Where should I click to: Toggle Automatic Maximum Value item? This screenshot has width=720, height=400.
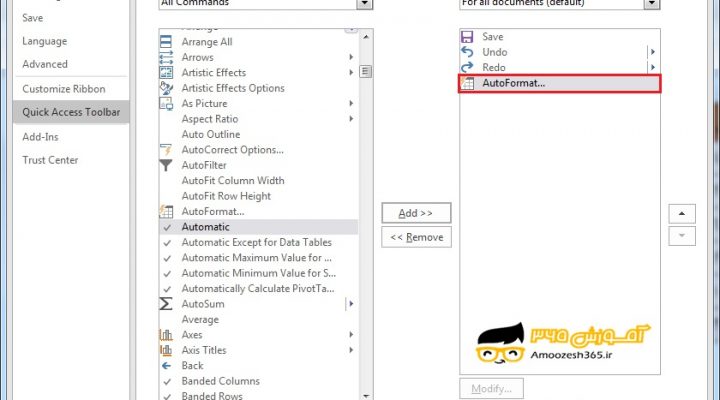click(x=258, y=258)
